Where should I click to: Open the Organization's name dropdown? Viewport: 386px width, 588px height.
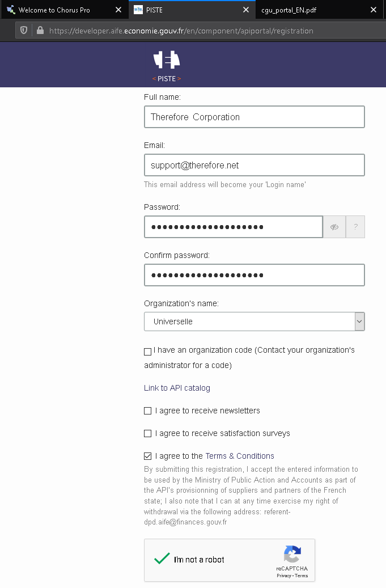(254, 322)
